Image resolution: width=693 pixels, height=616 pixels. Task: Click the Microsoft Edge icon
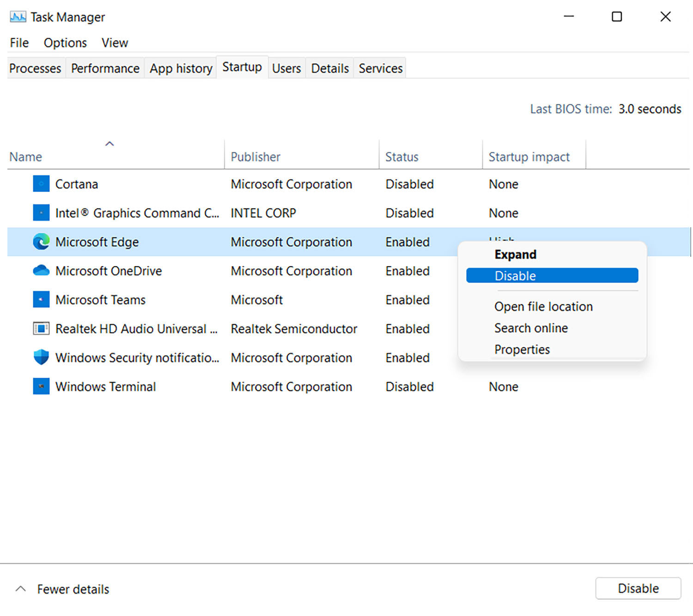click(x=41, y=242)
